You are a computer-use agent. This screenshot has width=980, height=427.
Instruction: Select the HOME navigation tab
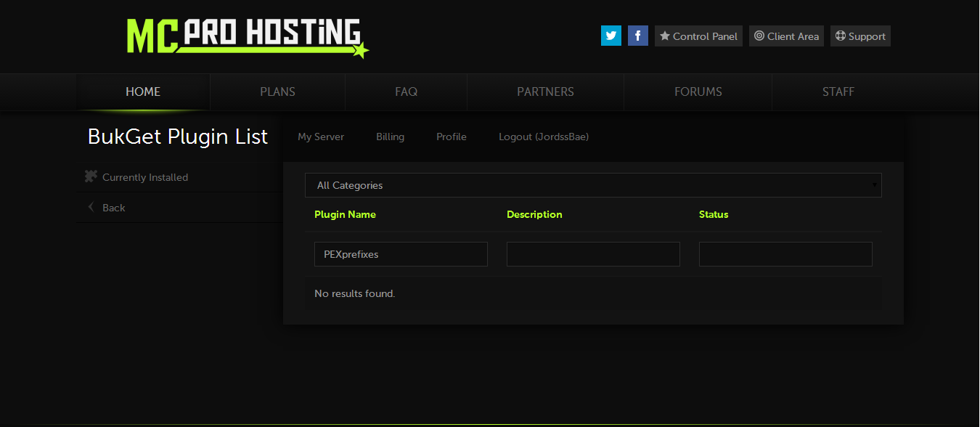(x=143, y=91)
